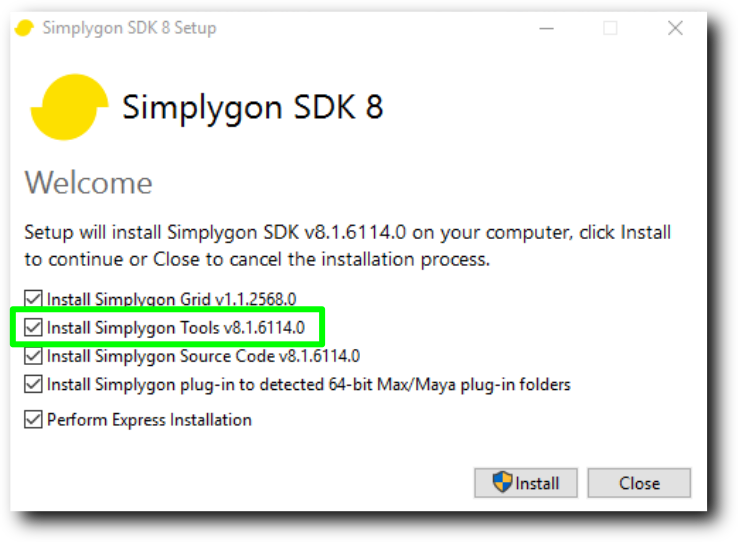Screen dimensions: 738x542
Task: Start installation with the Install button
Action: point(526,483)
